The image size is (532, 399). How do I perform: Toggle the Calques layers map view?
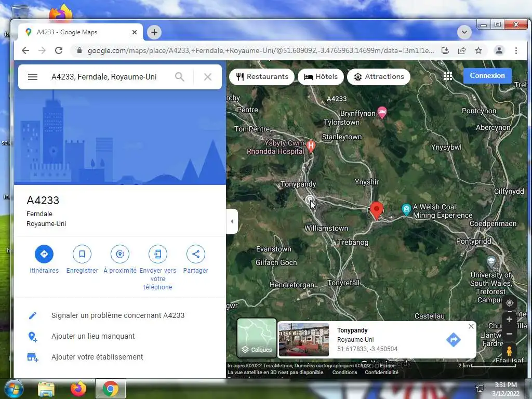click(x=257, y=338)
